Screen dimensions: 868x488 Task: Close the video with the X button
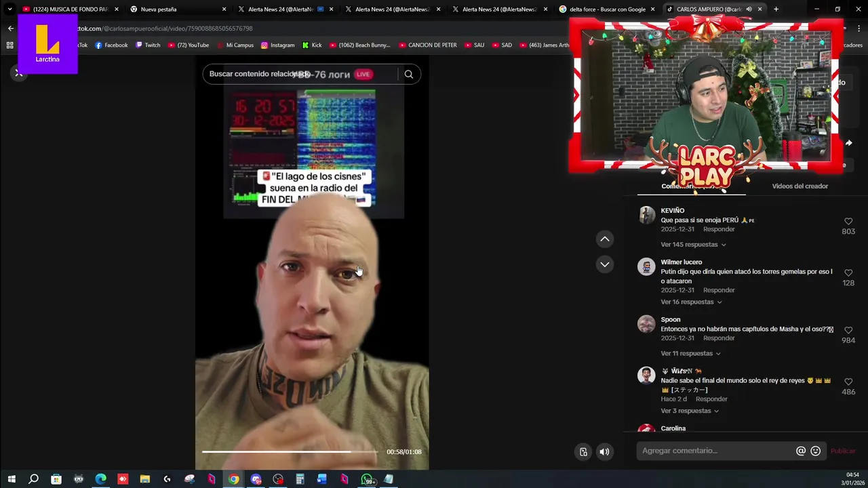pos(18,73)
